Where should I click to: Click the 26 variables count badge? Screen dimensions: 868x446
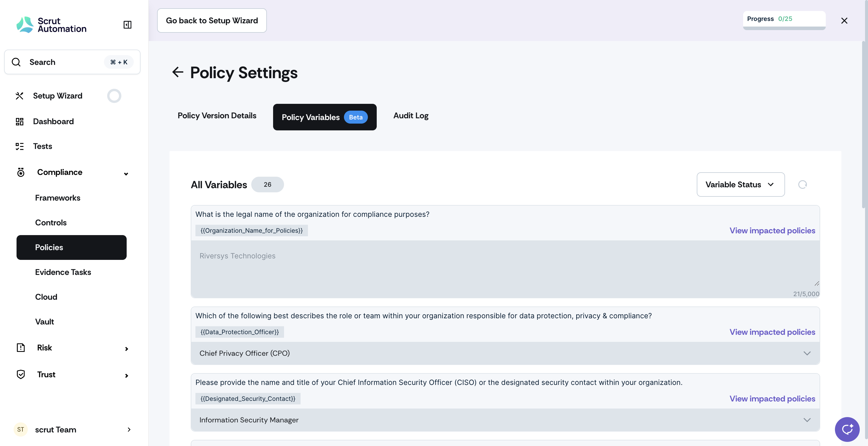267,184
